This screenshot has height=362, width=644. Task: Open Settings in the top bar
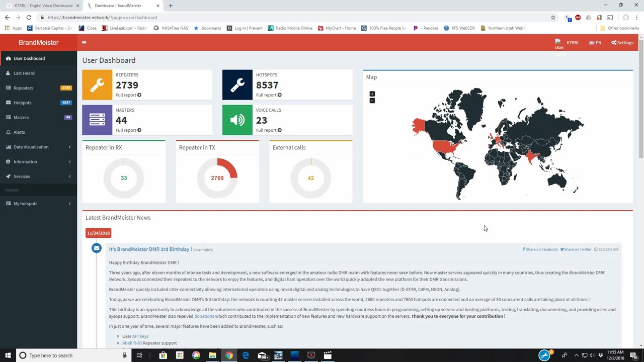[x=622, y=43]
